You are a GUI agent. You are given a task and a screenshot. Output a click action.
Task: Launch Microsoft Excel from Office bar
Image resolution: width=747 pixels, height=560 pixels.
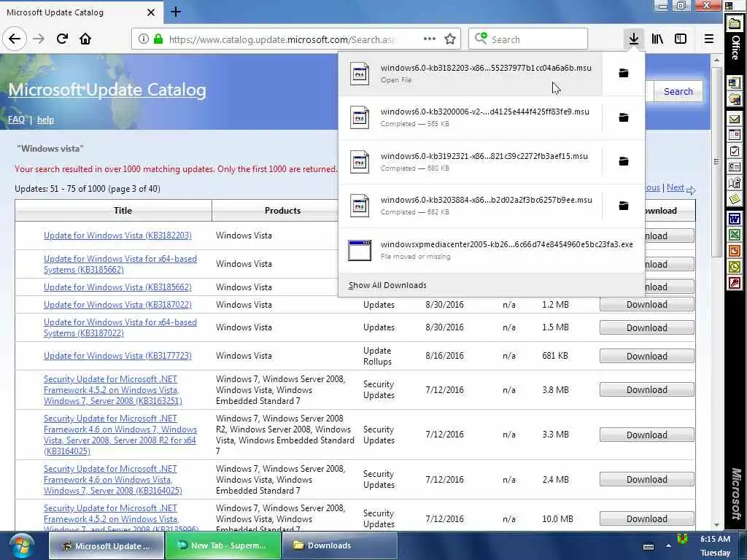pyautogui.click(x=734, y=235)
